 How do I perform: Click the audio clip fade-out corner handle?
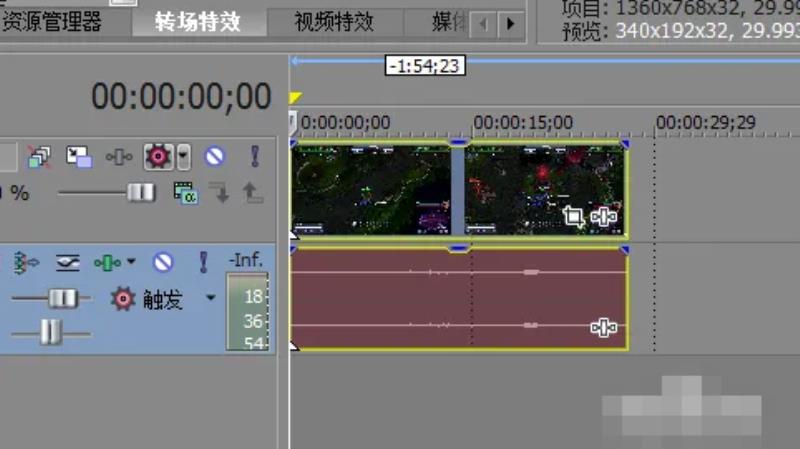(x=625, y=250)
